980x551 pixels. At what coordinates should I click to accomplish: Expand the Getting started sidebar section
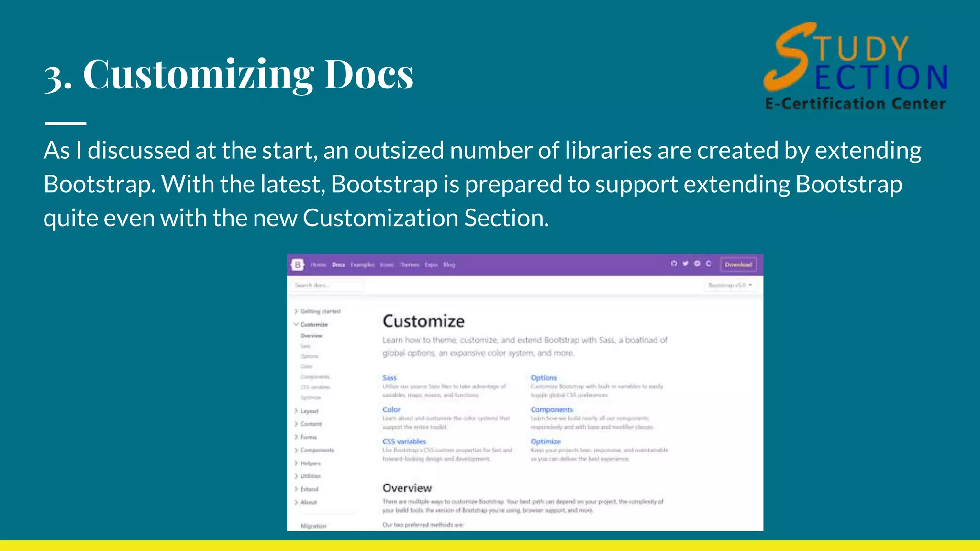(317, 311)
